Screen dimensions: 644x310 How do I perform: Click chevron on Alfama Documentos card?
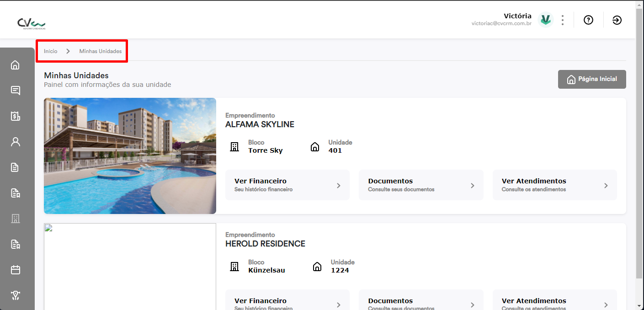pos(473,186)
